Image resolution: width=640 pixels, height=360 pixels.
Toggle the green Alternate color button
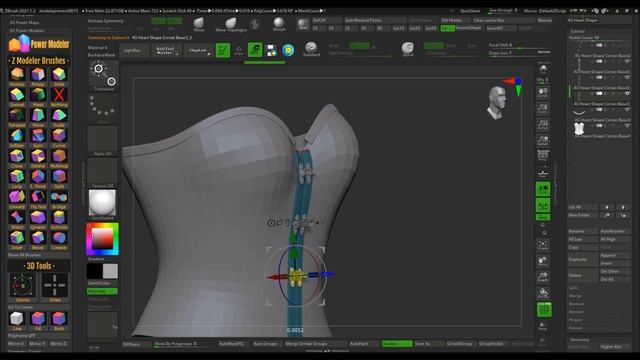pyautogui.click(x=102, y=291)
